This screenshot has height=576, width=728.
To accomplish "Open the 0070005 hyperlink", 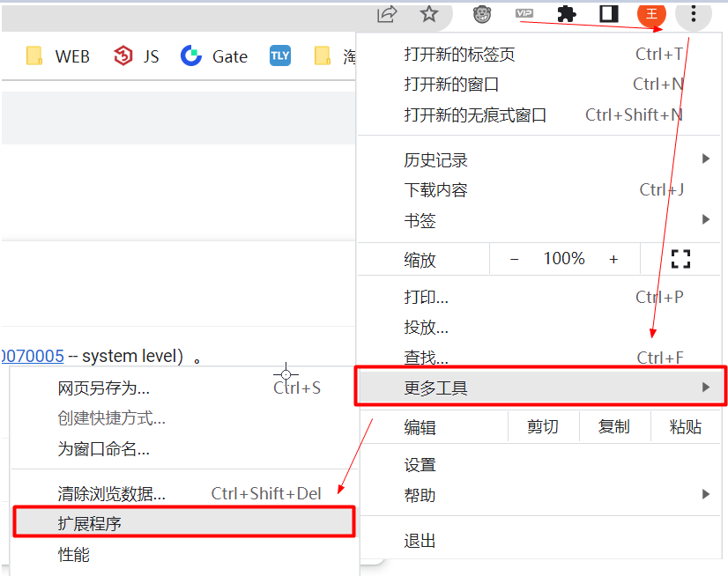I will click(x=33, y=356).
